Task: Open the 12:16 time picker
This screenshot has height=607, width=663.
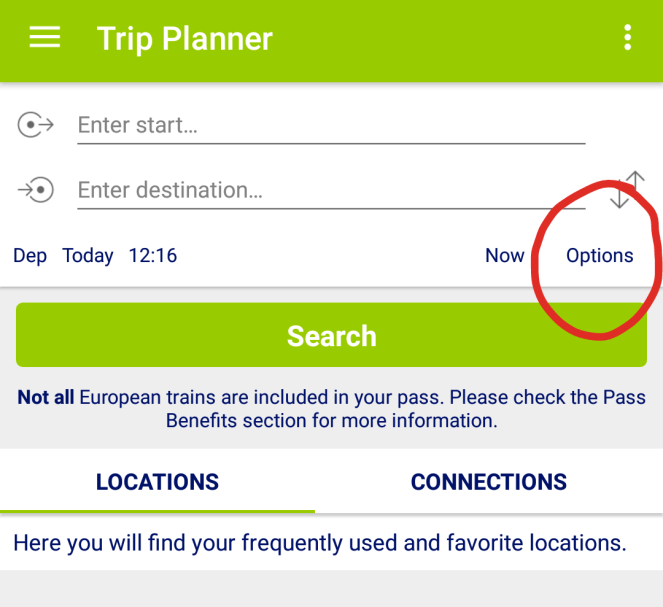Action: point(153,256)
